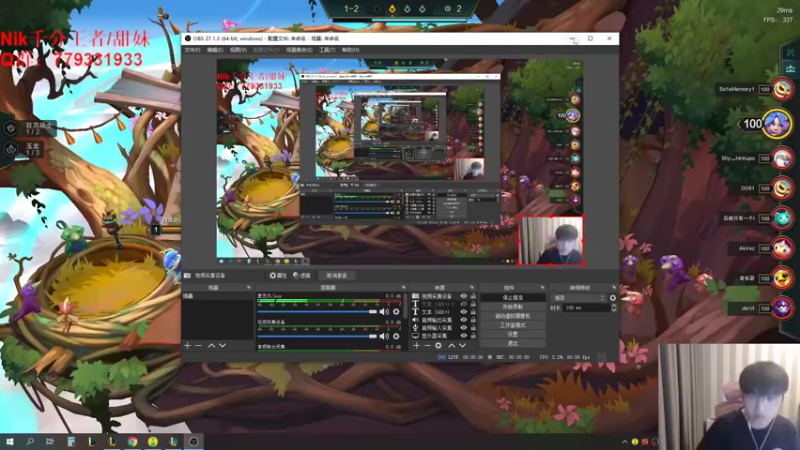This screenshot has height=450, width=800.
Task: Click 启动虚拟摄像机 (start virtual camera) button
Action: tap(512, 316)
